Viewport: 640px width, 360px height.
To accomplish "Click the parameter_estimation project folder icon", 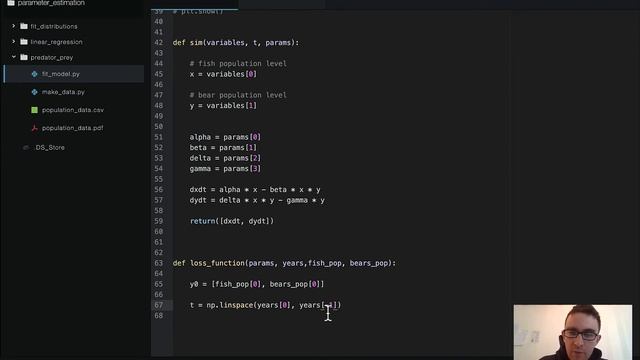I will click(11, 3).
